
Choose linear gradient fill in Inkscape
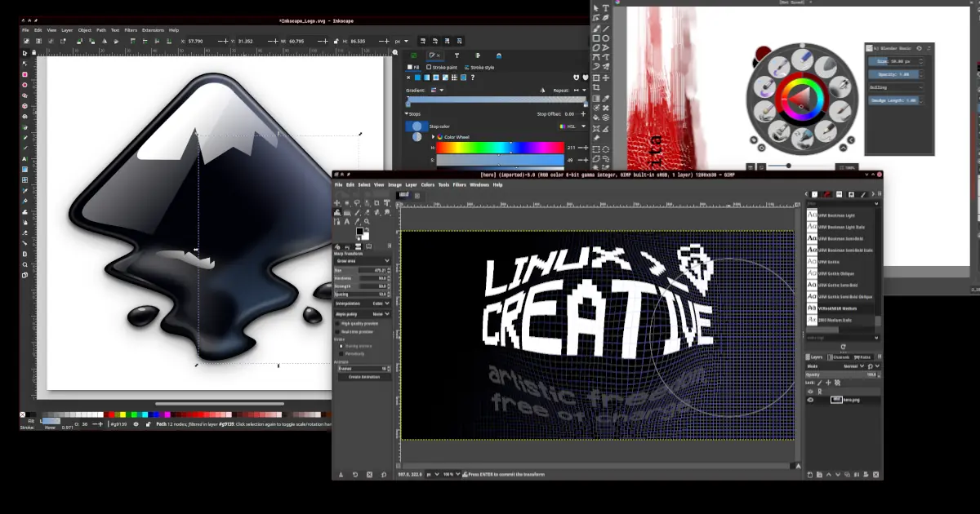coord(426,78)
